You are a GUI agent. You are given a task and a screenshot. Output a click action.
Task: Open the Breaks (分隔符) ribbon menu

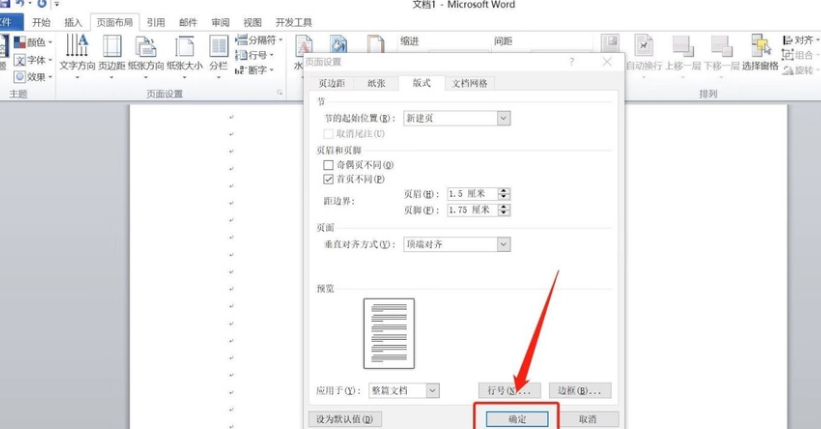click(259, 40)
